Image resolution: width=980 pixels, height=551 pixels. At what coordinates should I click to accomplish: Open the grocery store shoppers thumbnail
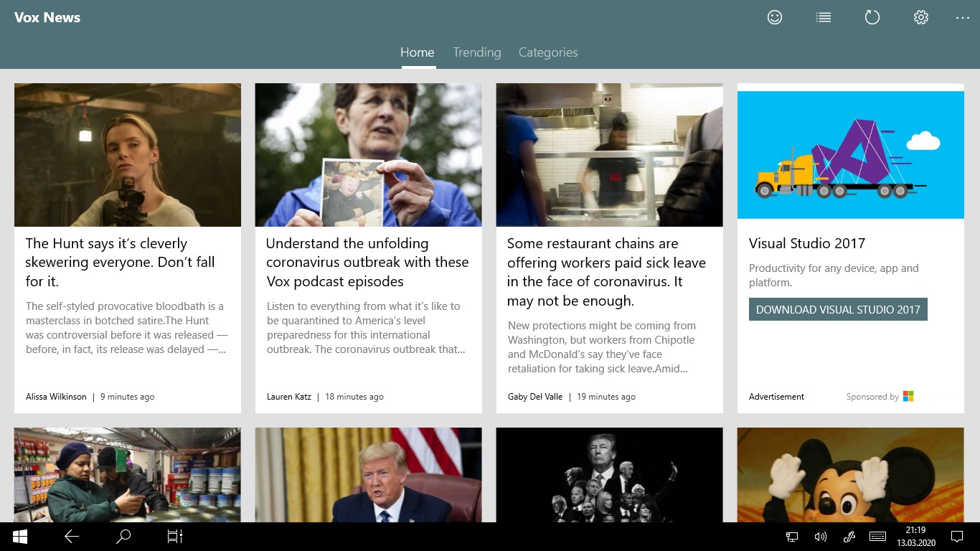point(128,475)
